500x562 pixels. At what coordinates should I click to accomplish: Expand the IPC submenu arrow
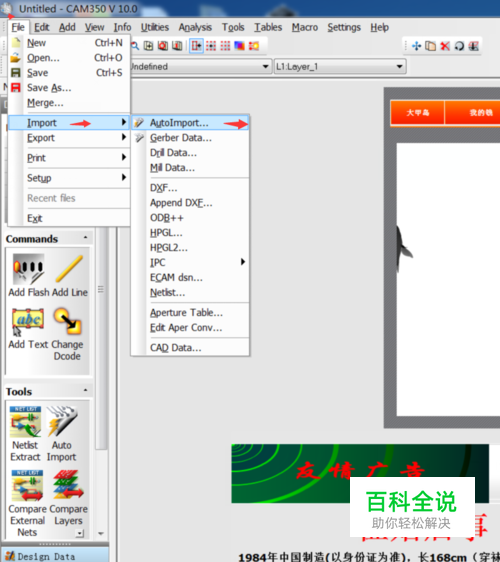243,262
